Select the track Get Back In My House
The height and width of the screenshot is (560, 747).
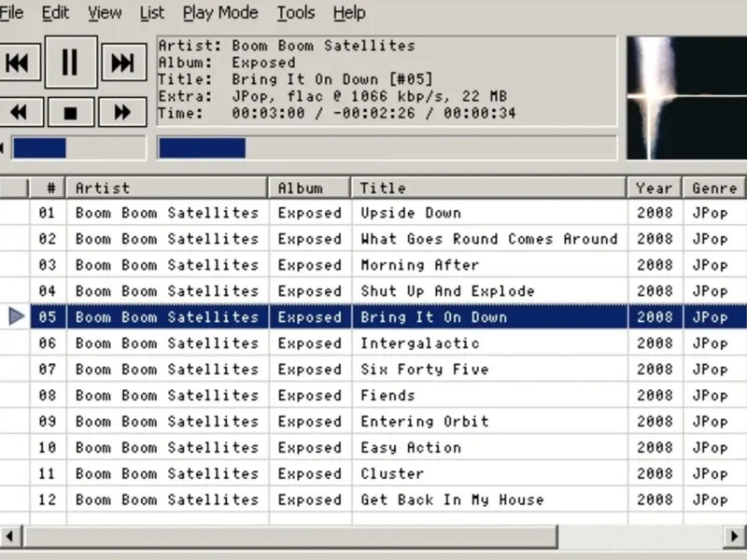[452, 499]
